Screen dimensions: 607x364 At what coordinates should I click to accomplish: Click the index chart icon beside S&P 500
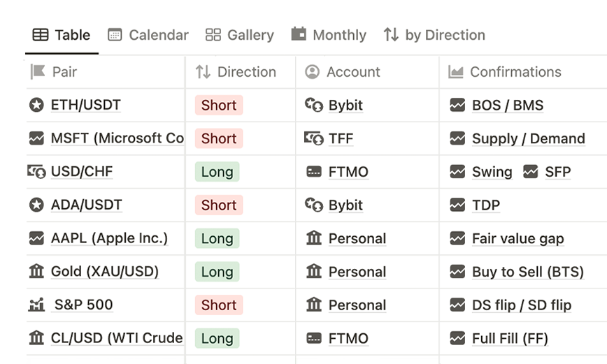pyautogui.click(x=36, y=305)
